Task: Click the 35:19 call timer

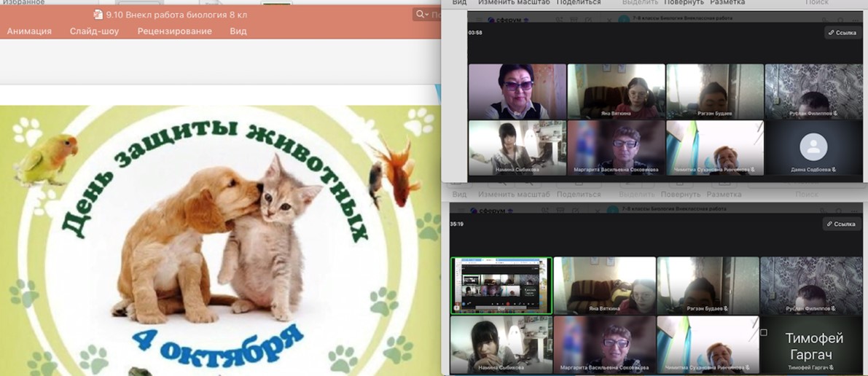Action: tap(457, 224)
